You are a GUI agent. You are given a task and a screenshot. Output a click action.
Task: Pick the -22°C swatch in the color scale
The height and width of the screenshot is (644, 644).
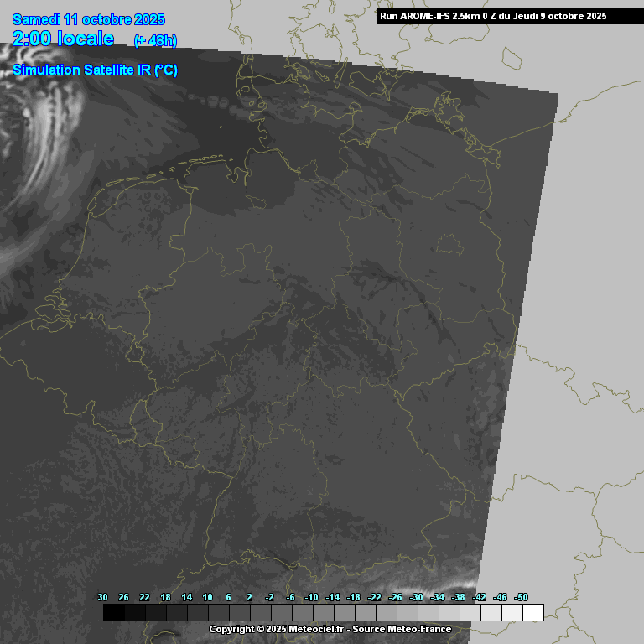(386, 613)
